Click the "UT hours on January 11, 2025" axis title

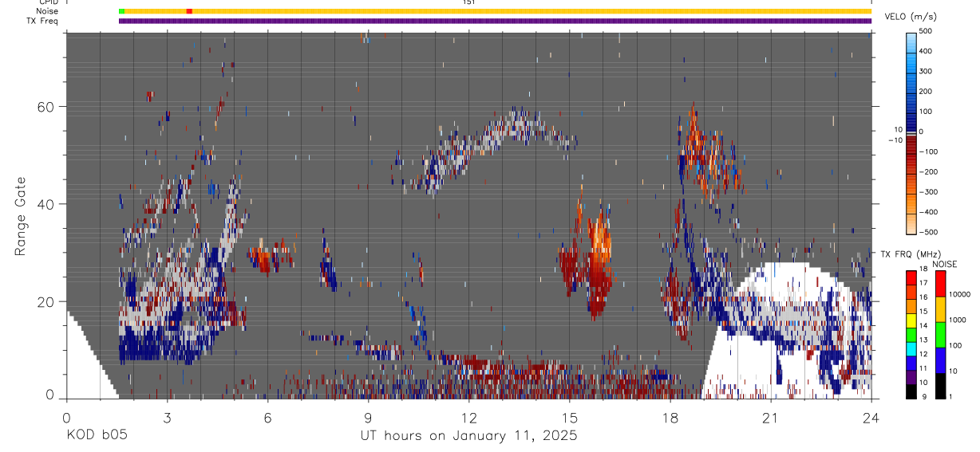tap(469, 435)
